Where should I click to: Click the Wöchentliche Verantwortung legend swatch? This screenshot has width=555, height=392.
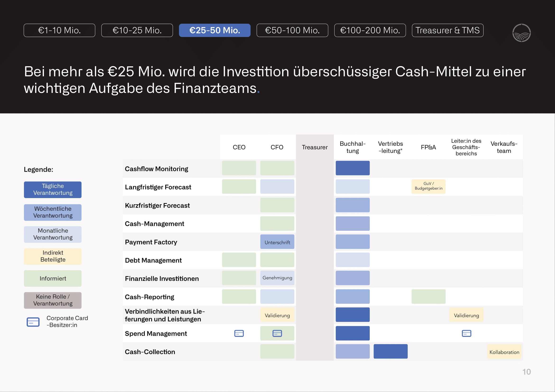click(x=53, y=212)
